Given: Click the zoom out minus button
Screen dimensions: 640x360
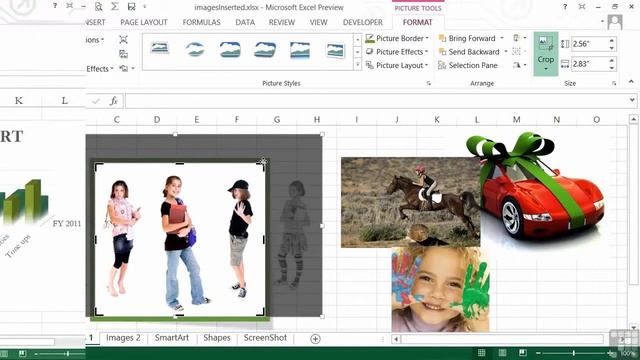Looking at the screenshot, I should (x=538, y=353).
